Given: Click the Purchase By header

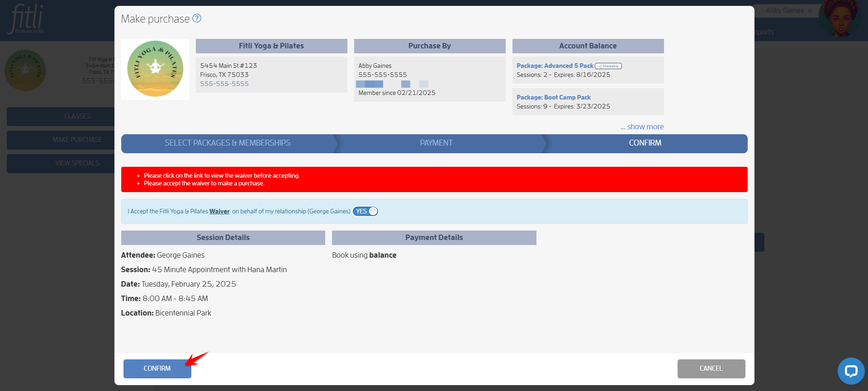Looking at the screenshot, I should pos(430,46).
